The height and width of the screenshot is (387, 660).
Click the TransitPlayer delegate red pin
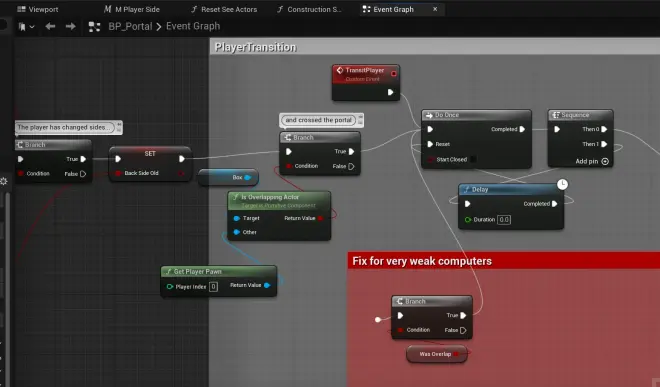click(394, 74)
